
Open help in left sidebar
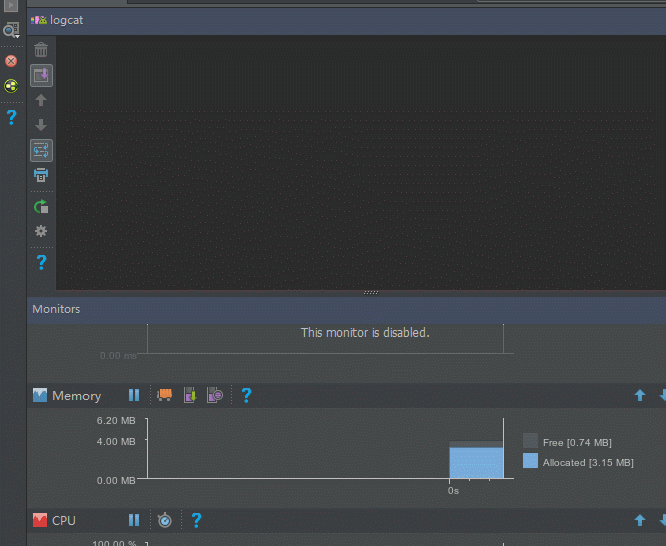(x=11, y=117)
